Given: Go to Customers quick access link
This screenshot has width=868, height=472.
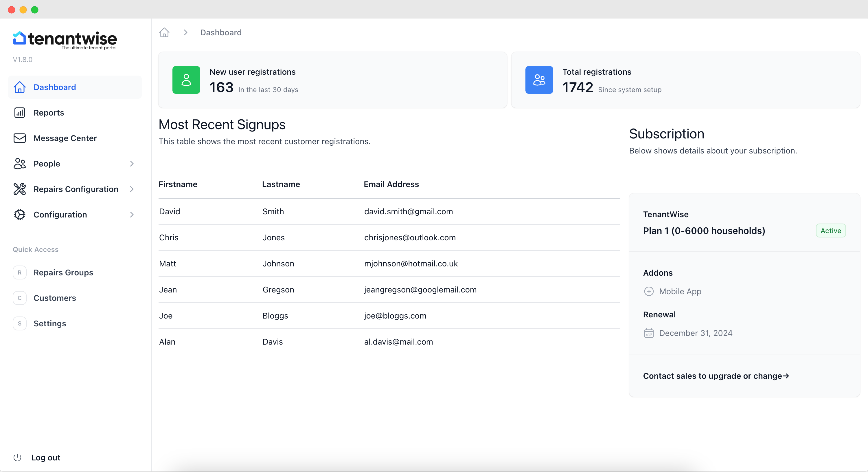Looking at the screenshot, I should coord(55,298).
